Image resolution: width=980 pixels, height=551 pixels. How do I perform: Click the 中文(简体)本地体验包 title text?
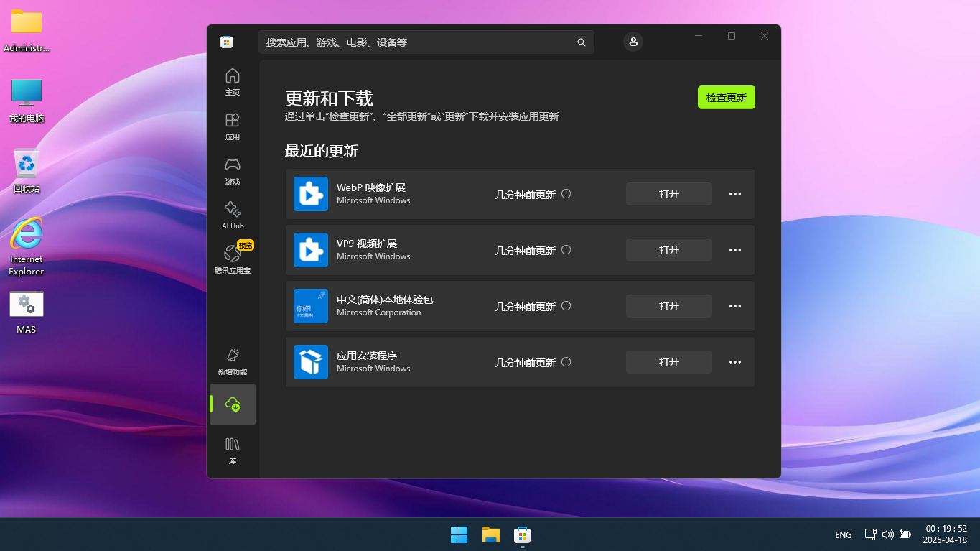[x=385, y=300]
